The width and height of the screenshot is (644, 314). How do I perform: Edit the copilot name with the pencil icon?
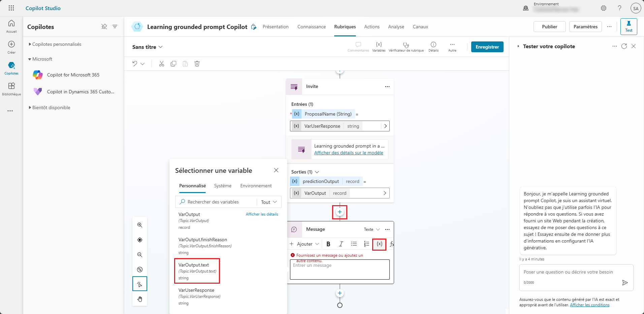[x=254, y=27]
